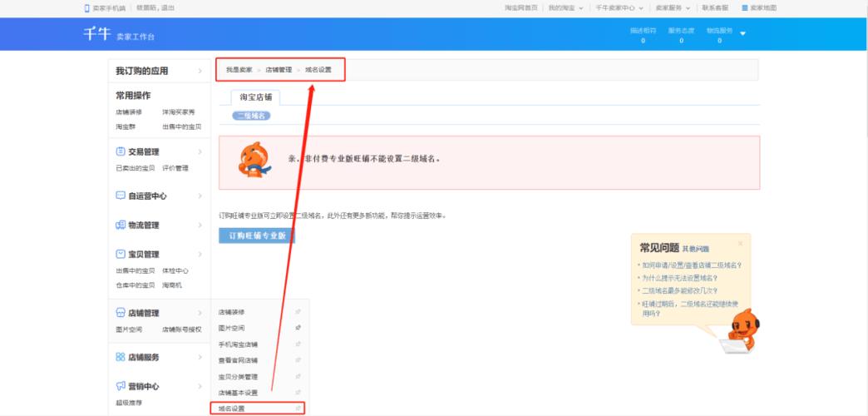Expand the store rating dropdown arrow
The image size is (868, 416).
point(742,33)
